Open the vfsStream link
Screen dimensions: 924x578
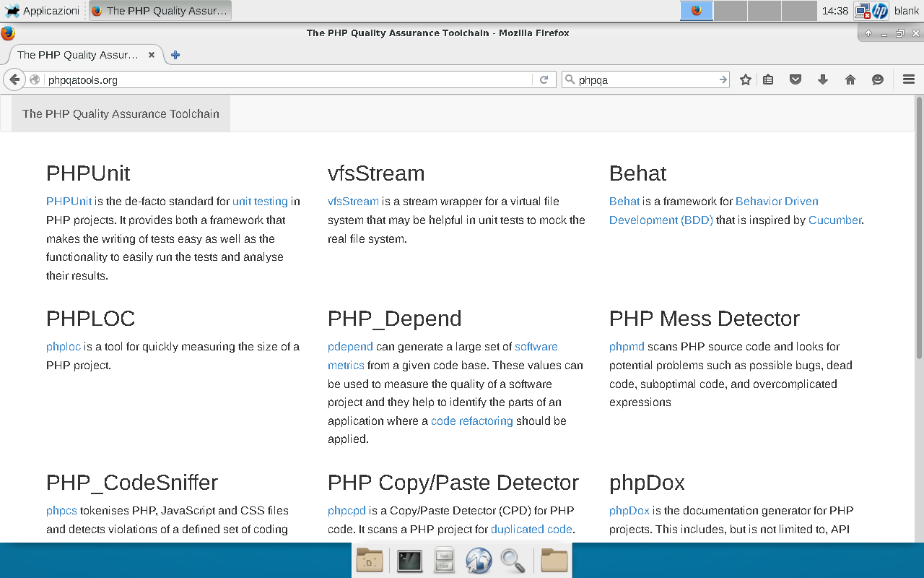(353, 201)
